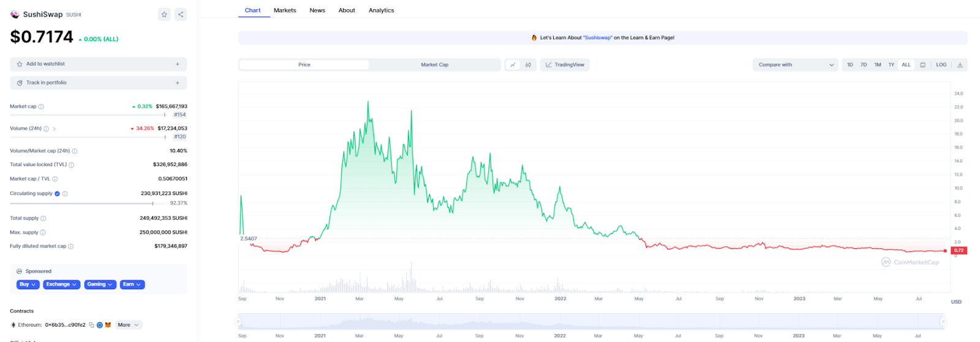Expand the sponsored Gaming dropdown
This screenshot has width=980, height=342.
click(100, 284)
